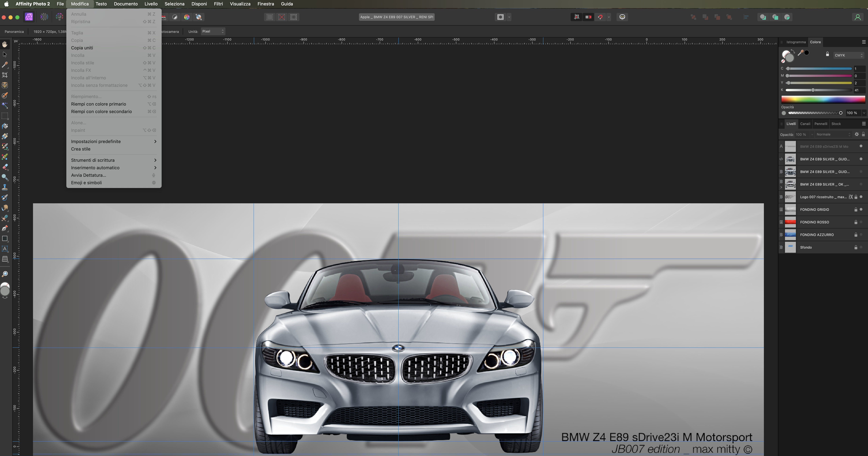This screenshot has width=868, height=456.
Task: Select the Zoom magnifier tool
Action: pyautogui.click(x=5, y=274)
